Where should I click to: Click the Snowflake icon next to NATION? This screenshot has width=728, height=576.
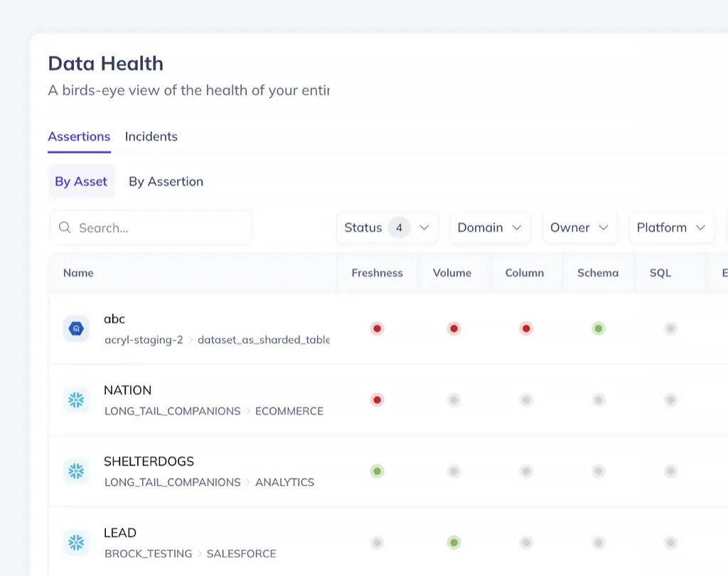point(76,400)
